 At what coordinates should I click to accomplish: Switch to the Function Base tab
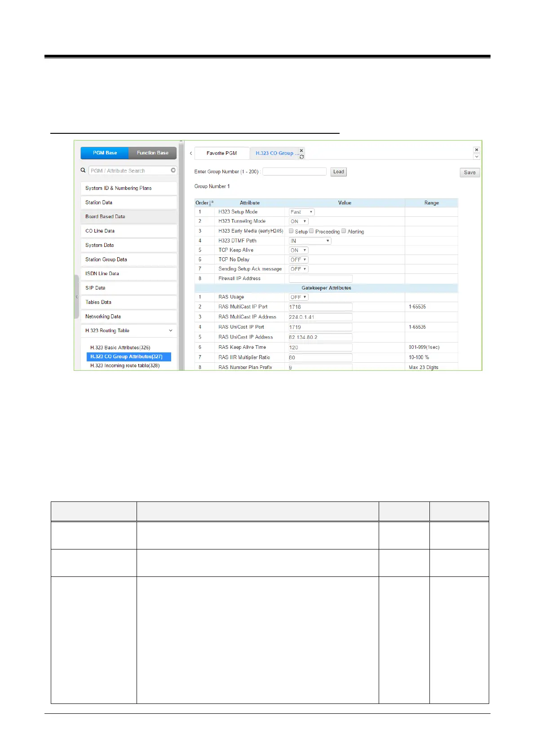point(152,153)
